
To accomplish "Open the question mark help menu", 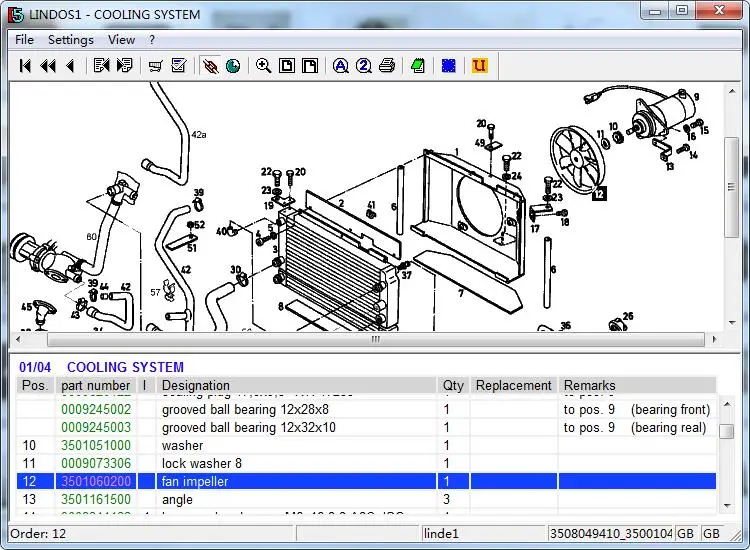I will (152, 40).
